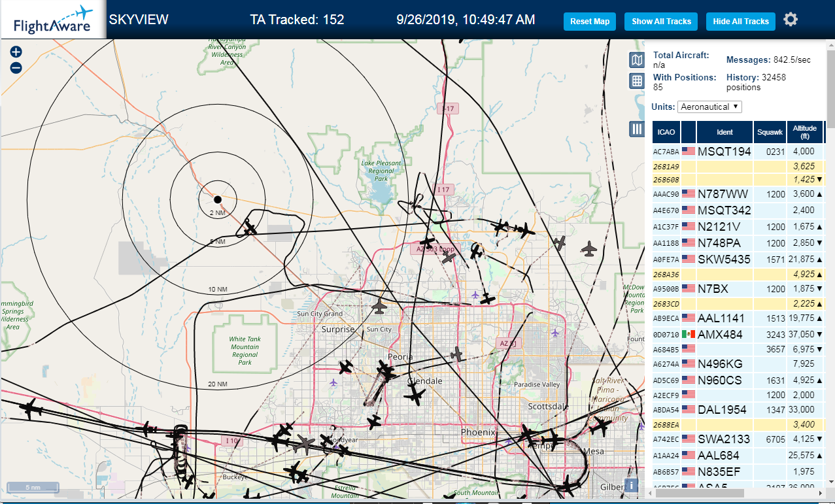
Task: Click Show All Tracks button
Action: point(661,22)
